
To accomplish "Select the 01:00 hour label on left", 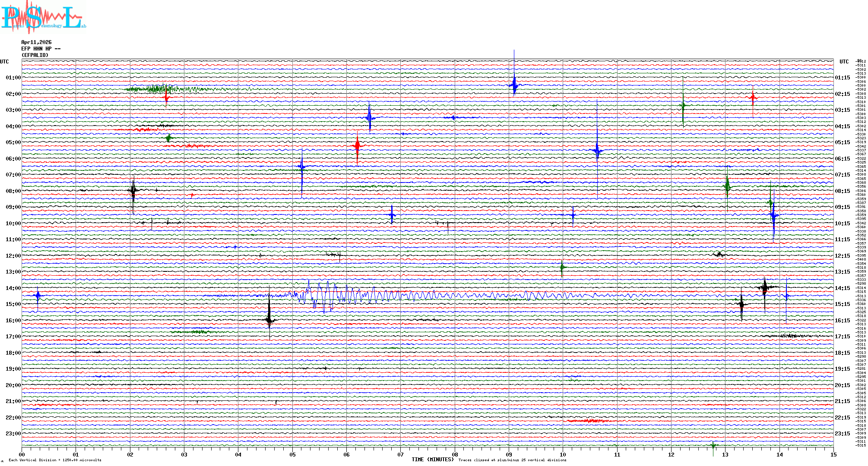I will [13, 78].
